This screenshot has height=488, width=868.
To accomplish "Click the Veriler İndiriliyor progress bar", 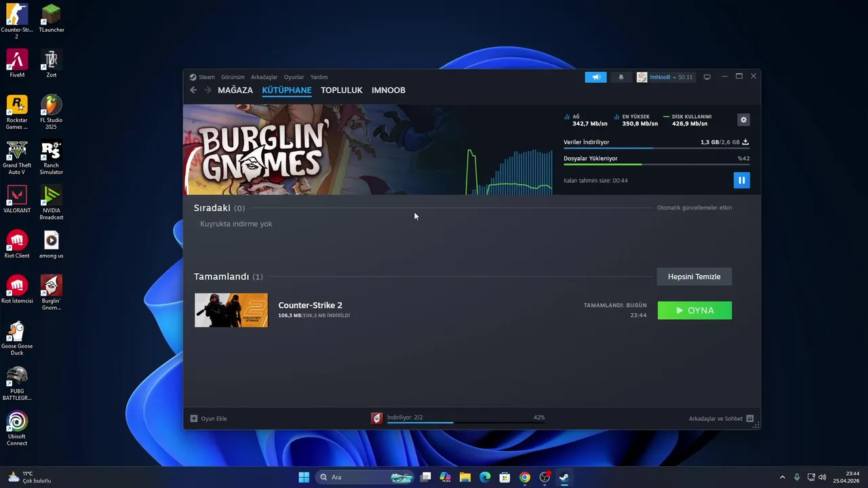I will (x=656, y=148).
